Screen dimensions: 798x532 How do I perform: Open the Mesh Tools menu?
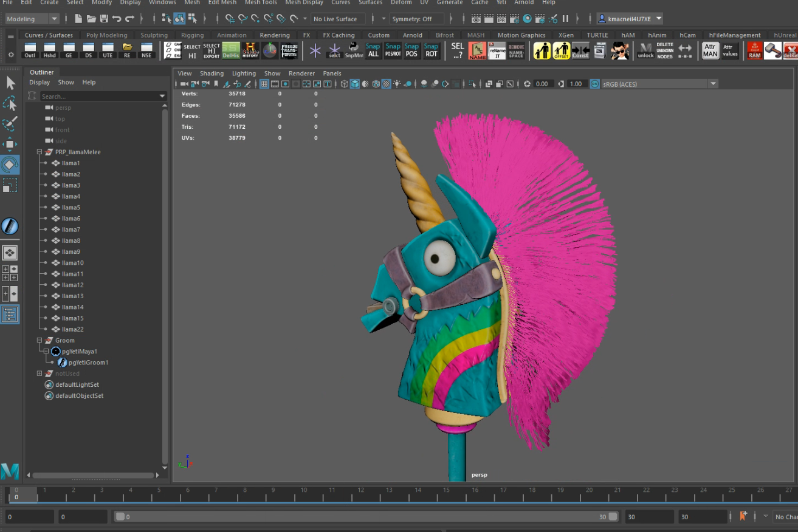pos(261,3)
